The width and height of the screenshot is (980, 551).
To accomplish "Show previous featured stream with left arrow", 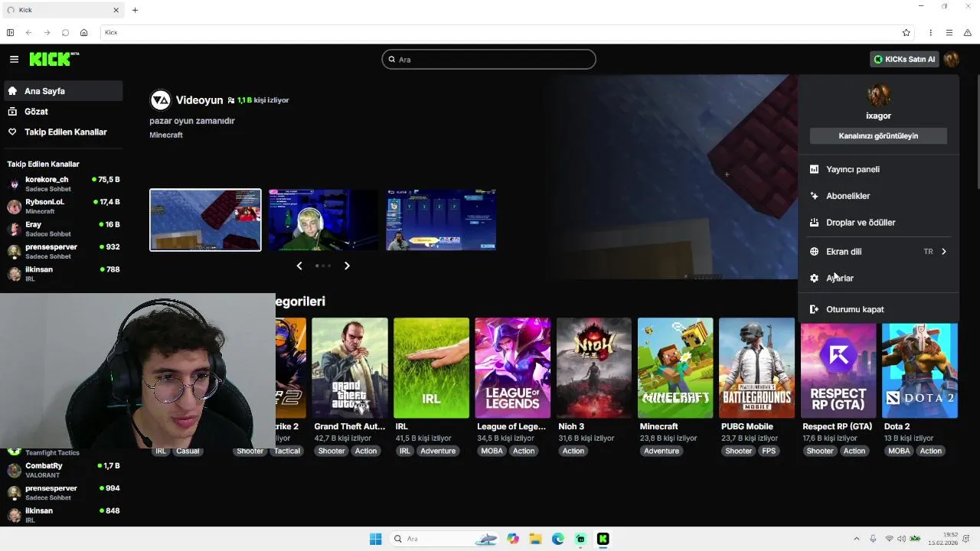I will click(x=299, y=266).
